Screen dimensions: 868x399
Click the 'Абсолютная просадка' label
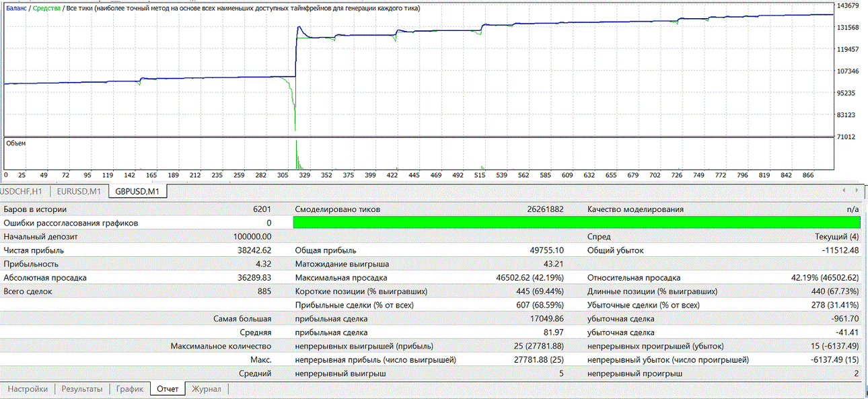45,277
